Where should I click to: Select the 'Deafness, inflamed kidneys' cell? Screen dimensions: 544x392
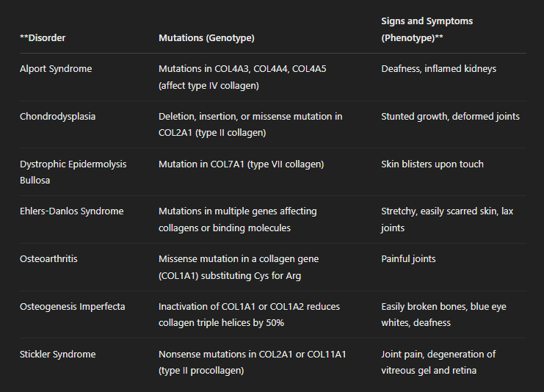coord(438,69)
